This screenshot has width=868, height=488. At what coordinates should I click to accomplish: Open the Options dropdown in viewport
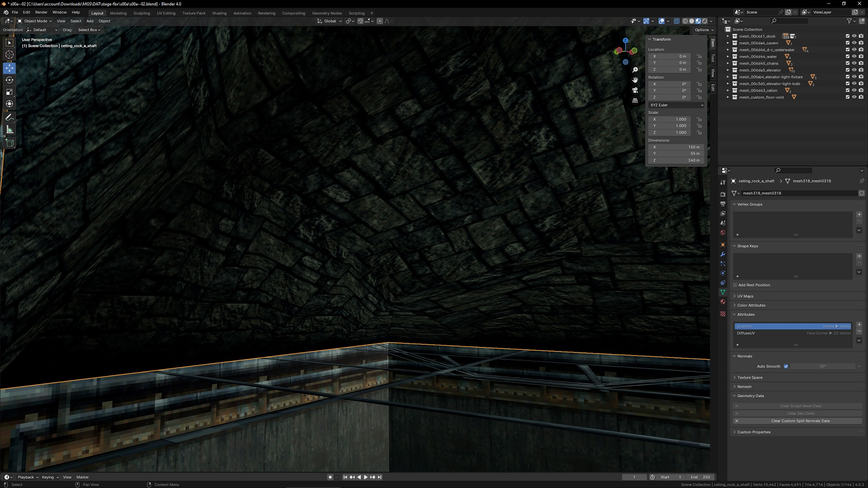coord(704,30)
